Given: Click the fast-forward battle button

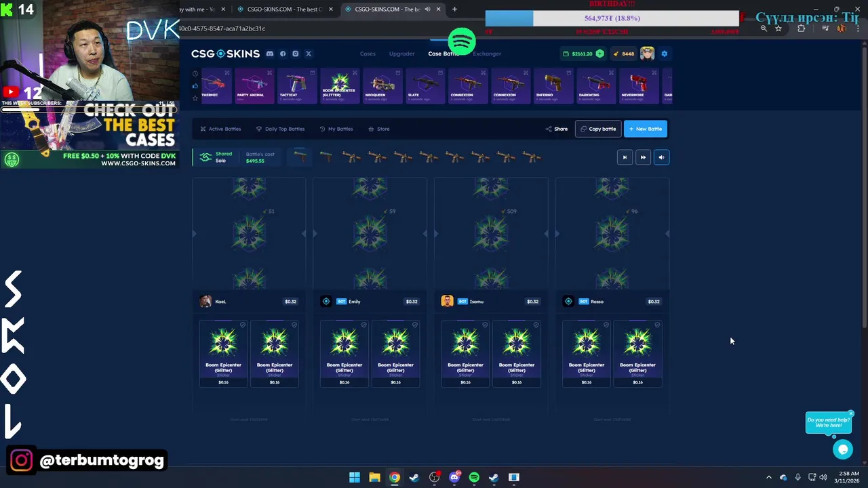Looking at the screenshot, I should pos(643,157).
